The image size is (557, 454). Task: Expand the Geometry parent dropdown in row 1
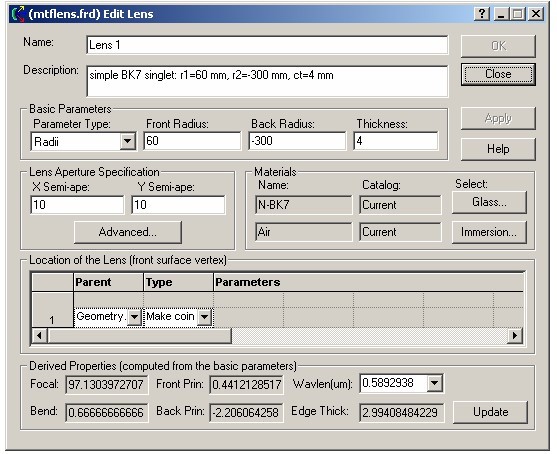point(134,317)
